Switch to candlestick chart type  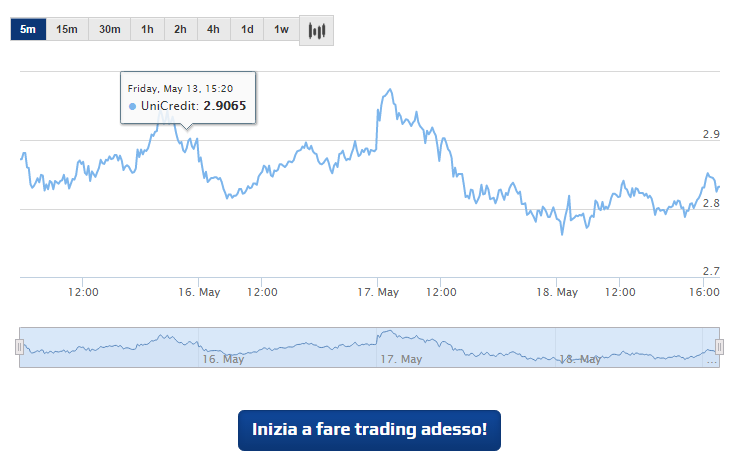[x=317, y=30]
